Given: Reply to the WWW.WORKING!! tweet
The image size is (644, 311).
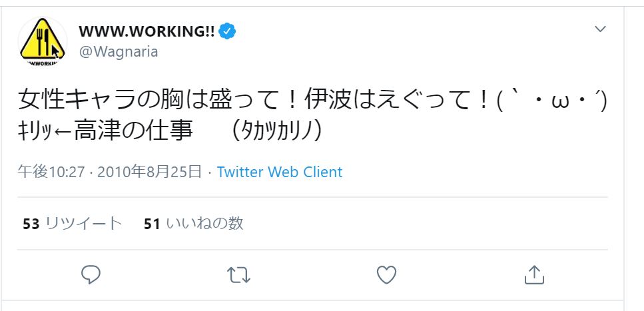Looking at the screenshot, I should tap(91, 274).
